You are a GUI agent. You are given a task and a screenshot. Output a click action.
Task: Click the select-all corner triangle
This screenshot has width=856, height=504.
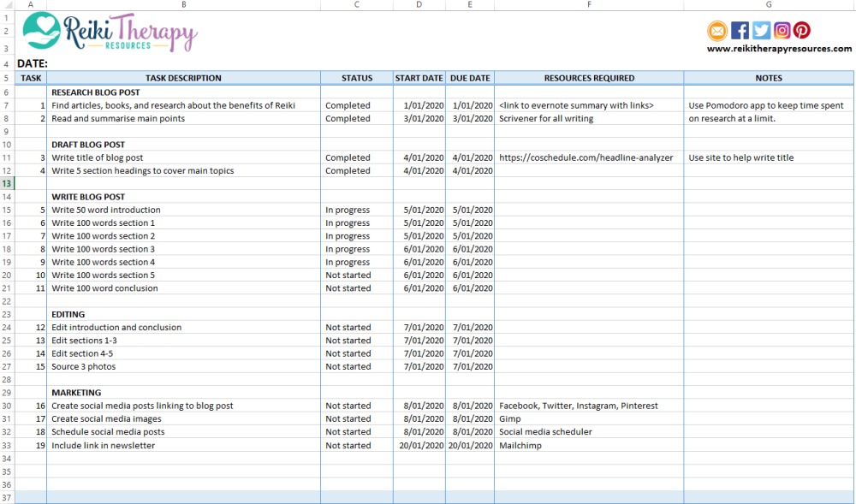click(x=7, y=5)
